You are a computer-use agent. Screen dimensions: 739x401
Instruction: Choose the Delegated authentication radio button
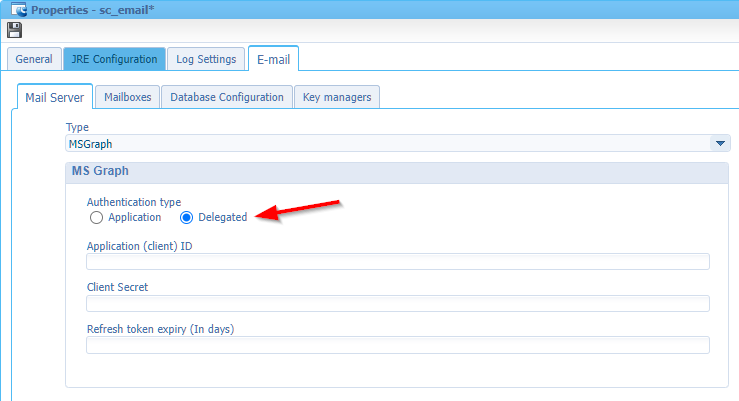click(x=187, y=217)
